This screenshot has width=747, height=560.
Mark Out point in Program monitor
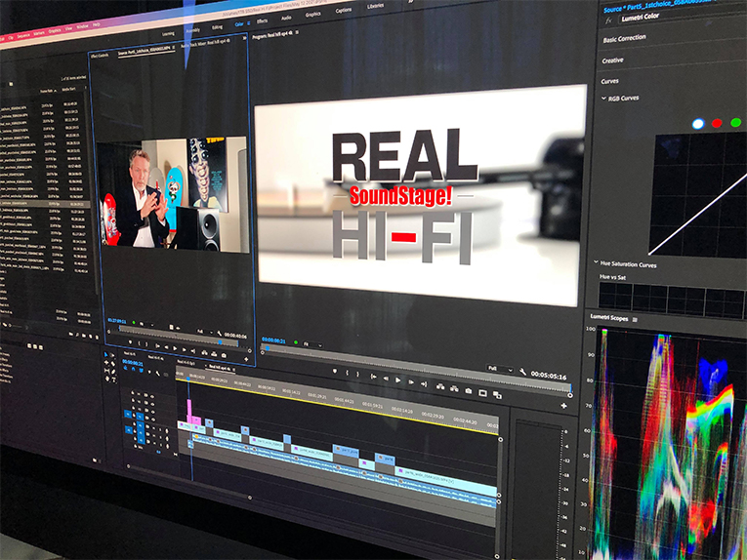point(357,374)
